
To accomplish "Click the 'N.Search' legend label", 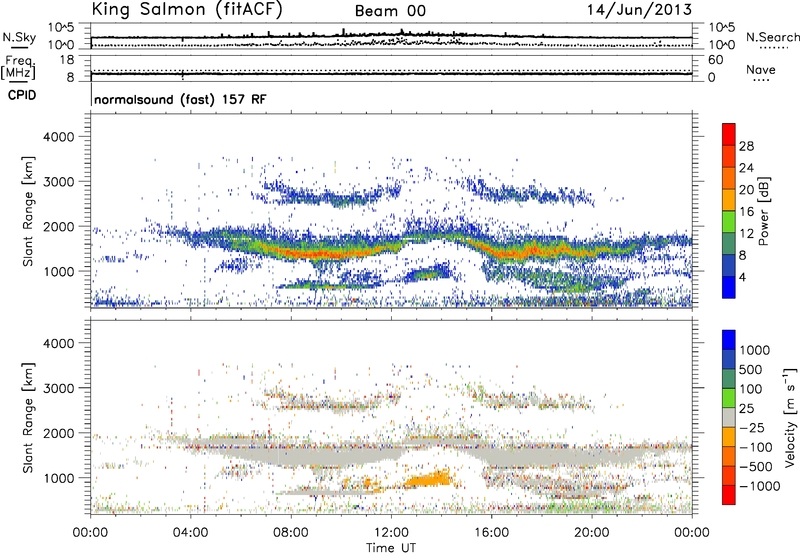I will point(772,37).
